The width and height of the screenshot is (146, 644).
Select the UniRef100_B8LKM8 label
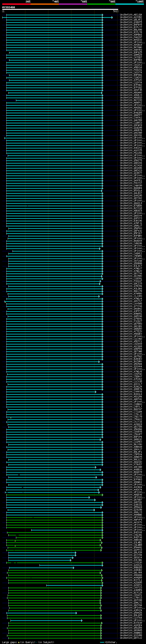[x=131, y=30]
